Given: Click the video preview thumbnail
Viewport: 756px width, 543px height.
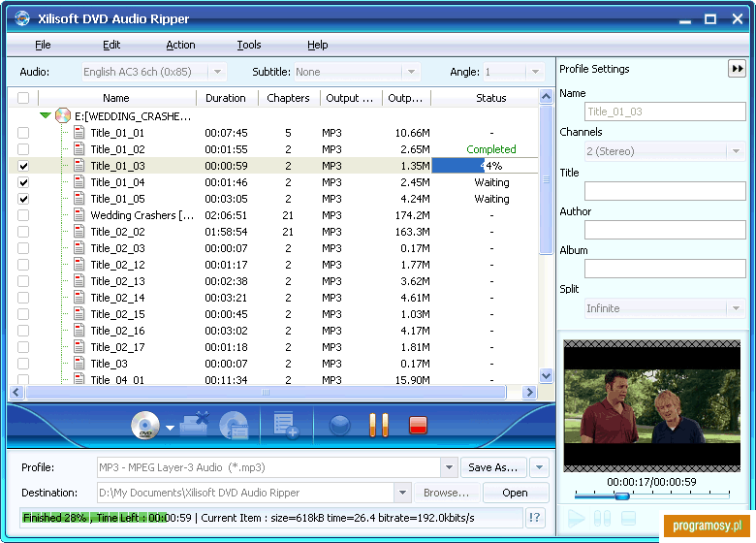Looking at the screenshot, I should [x=652, y=406].
